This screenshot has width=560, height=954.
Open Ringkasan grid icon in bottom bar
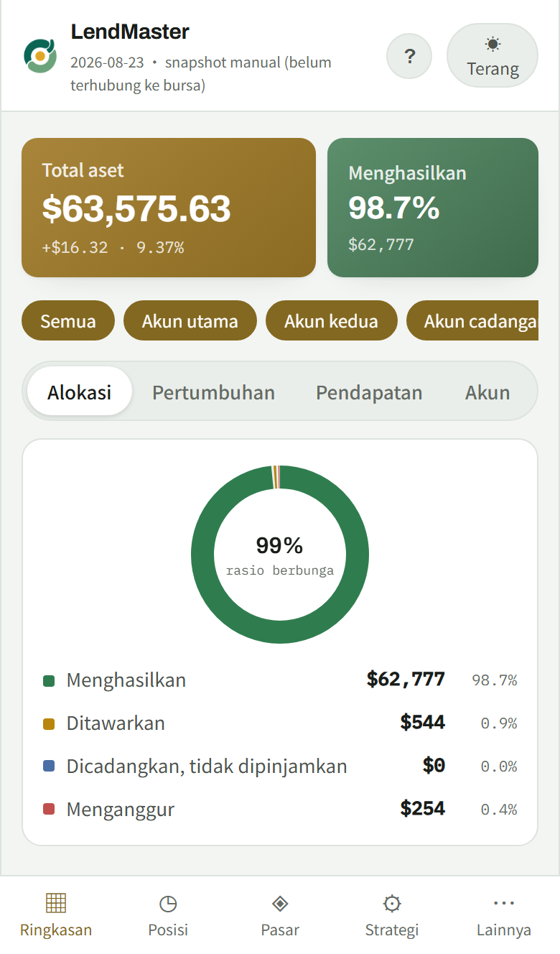coord(56,903)
